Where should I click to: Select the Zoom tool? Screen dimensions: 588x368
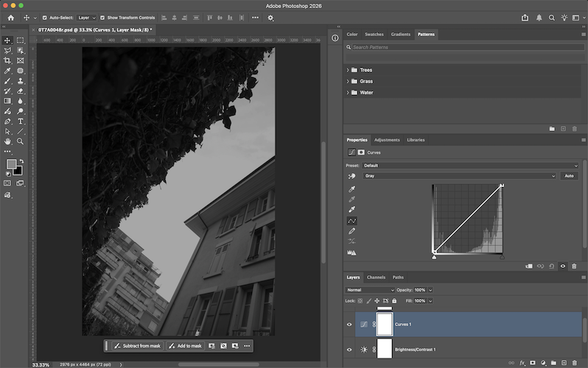pyautogui.click(x=20, y=141)
